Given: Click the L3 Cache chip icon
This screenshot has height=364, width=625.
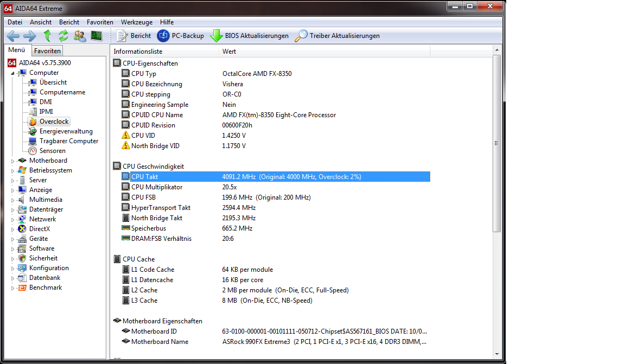Looking at the screenshot, I should [x=125, y=300].
